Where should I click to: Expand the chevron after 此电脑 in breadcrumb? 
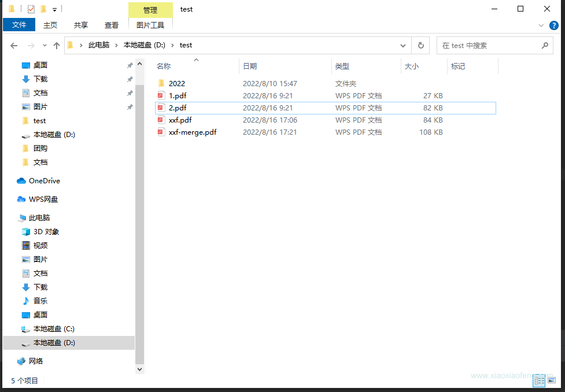[116, 46]
